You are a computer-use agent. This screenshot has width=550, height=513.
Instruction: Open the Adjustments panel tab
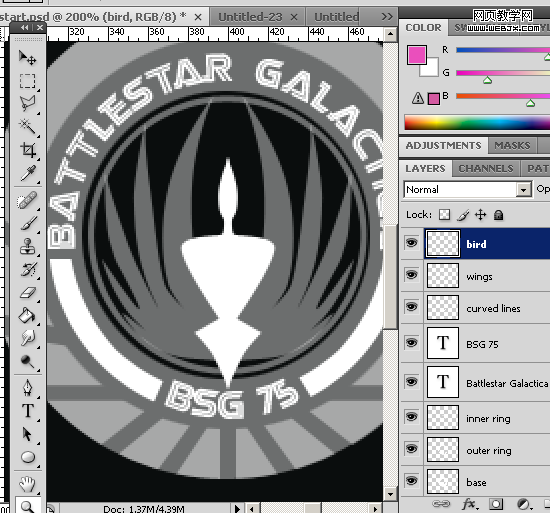(x=443, y=146)
